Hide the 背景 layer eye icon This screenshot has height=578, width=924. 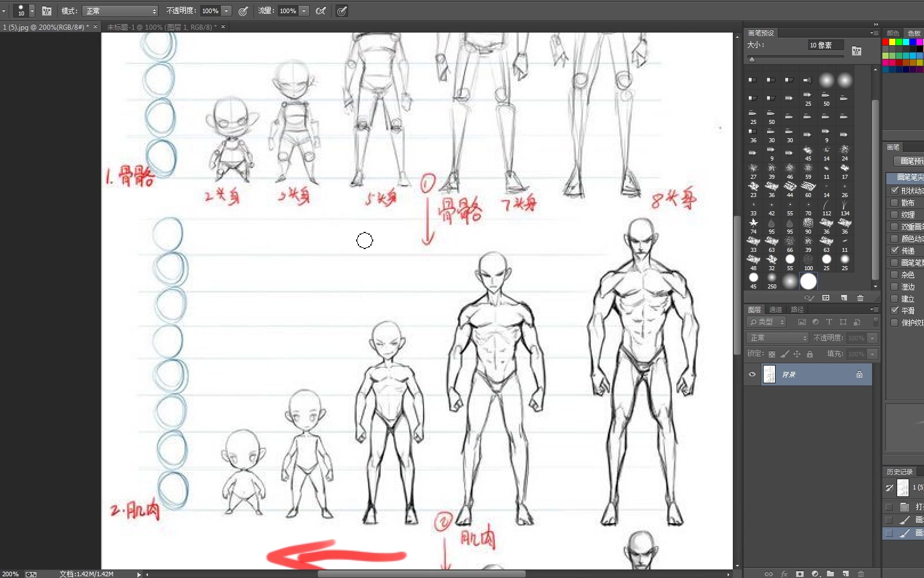752,375
